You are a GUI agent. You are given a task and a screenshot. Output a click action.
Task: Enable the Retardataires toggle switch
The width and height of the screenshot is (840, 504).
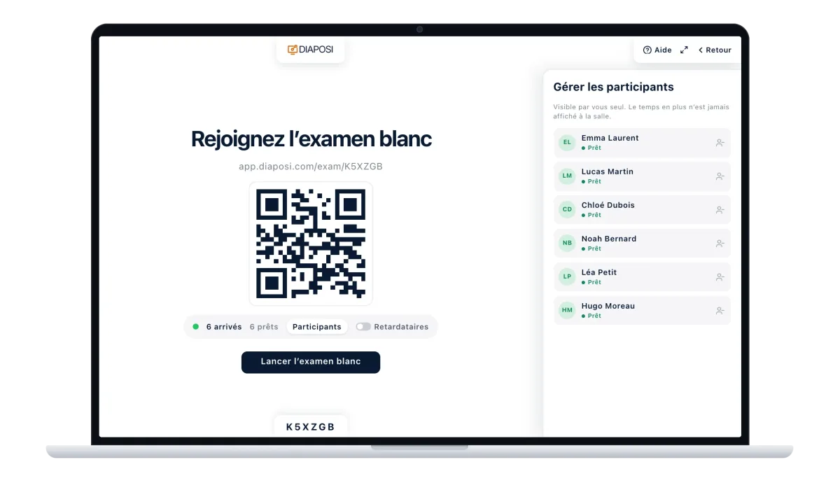(363, 327)
